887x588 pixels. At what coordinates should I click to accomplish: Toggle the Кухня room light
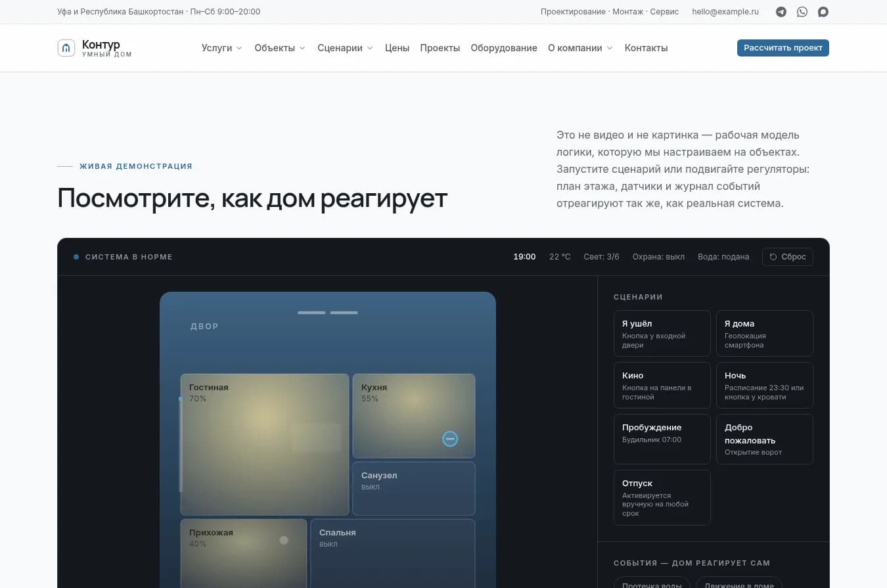click(x=414, y=416)
